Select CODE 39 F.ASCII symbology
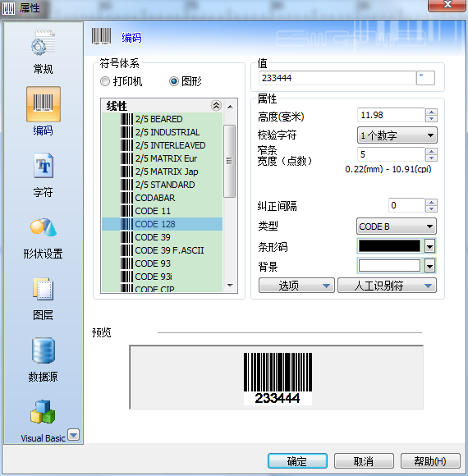This screenshot has height=476, width=468. click(163, 250)
